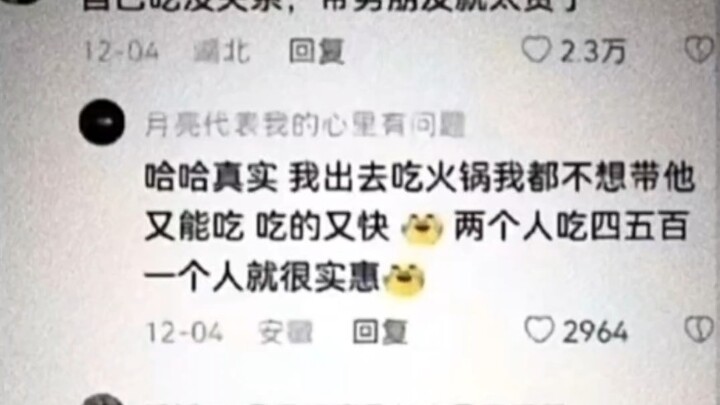Tap the dislike icon beside 2.3万
The width and height of the screenshot is (720, 405).
pos(699,50)
